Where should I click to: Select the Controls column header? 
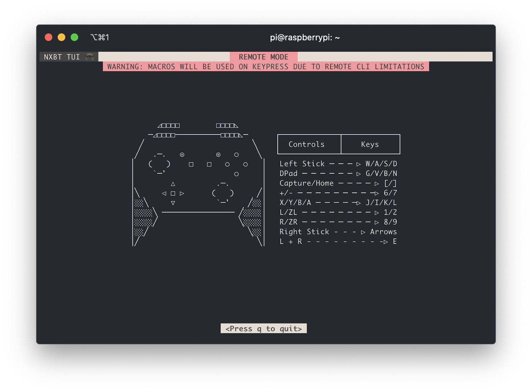pyautogui.click(x=308, y=144)
